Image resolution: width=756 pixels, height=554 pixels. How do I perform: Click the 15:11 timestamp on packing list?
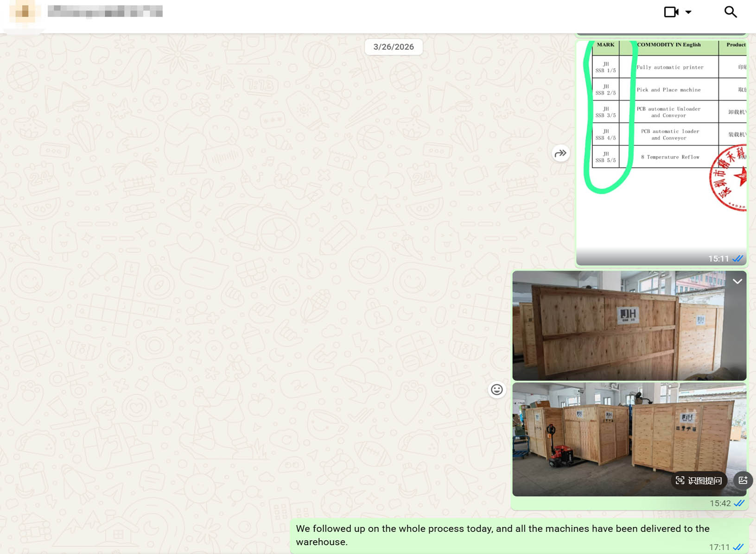(x=718, y=259)
